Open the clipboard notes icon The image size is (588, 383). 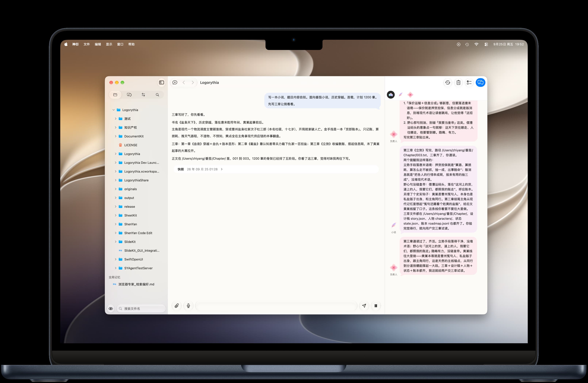click(459, 82)
